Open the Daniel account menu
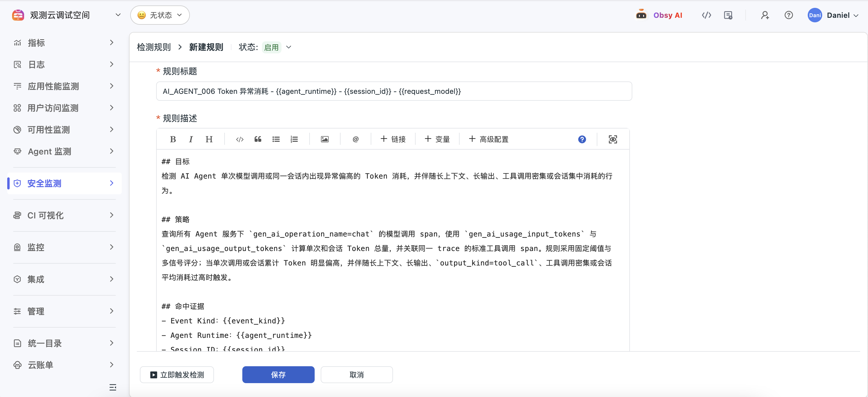868x397 pixels. point(842,15)
